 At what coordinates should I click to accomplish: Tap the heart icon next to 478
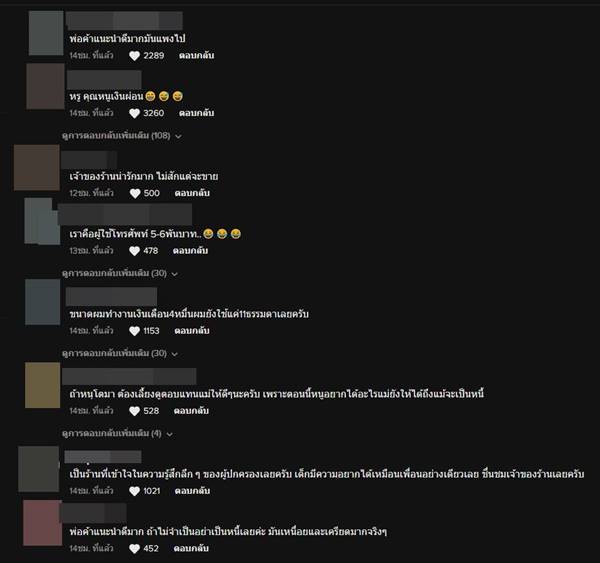pos(134,251)
